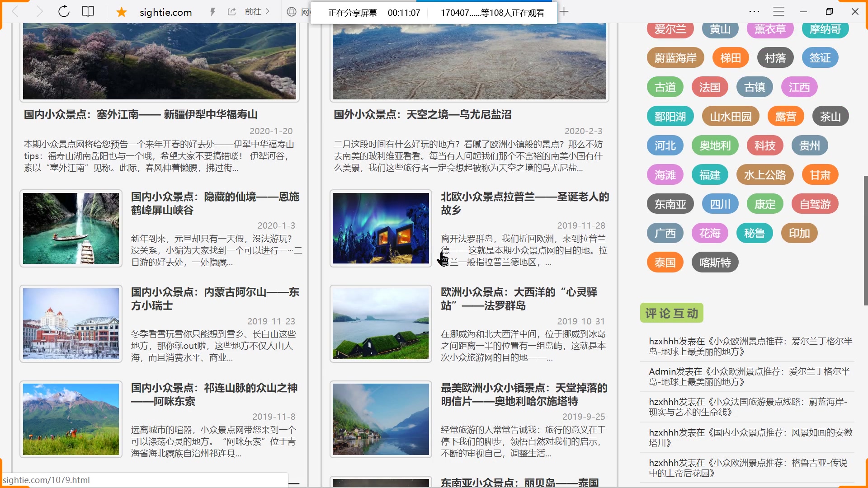Open the Hub sidebar with the lines icon

(778, 11)
